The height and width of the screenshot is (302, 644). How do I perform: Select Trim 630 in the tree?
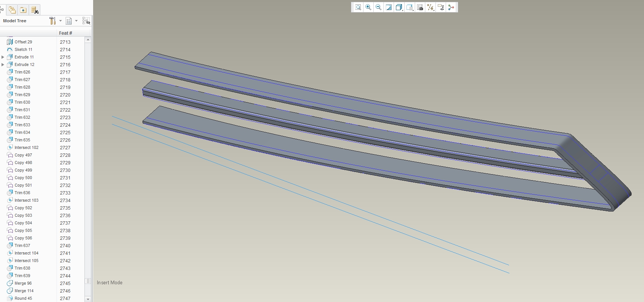[22, 102]
